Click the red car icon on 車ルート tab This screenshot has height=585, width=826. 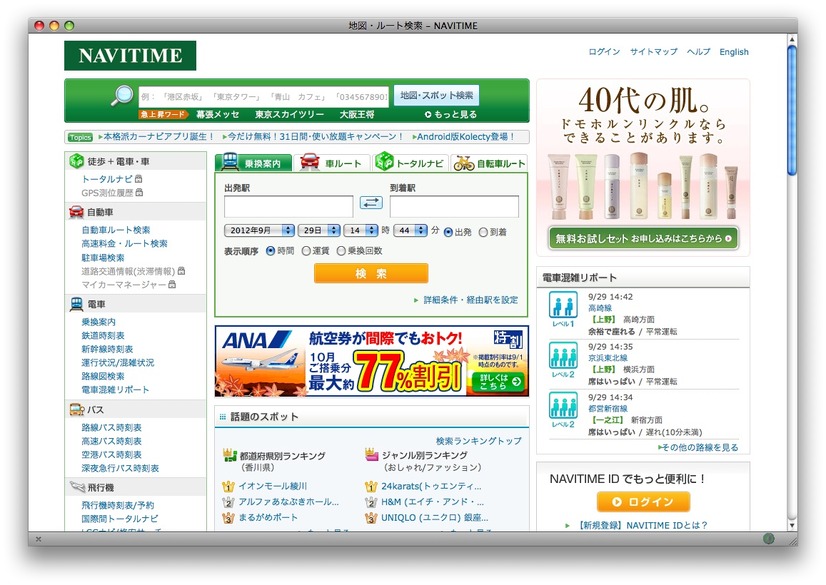coord(310,162)
